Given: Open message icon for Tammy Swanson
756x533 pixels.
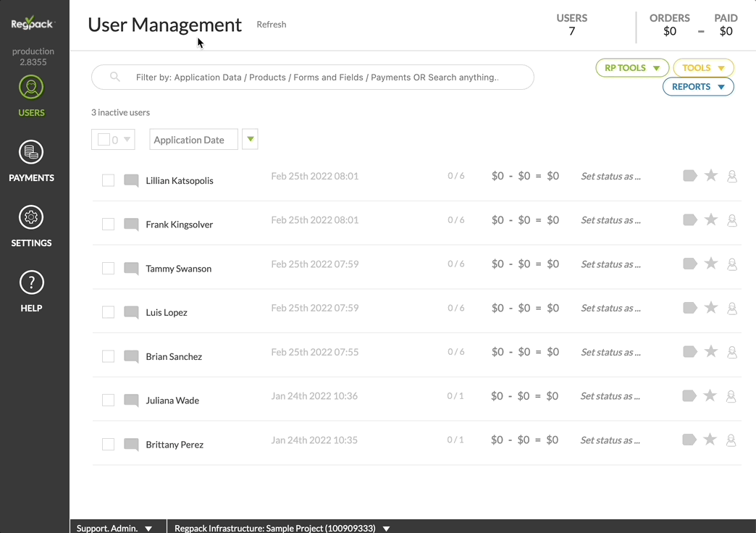Looking at the screenshot, I should [131, 269].
